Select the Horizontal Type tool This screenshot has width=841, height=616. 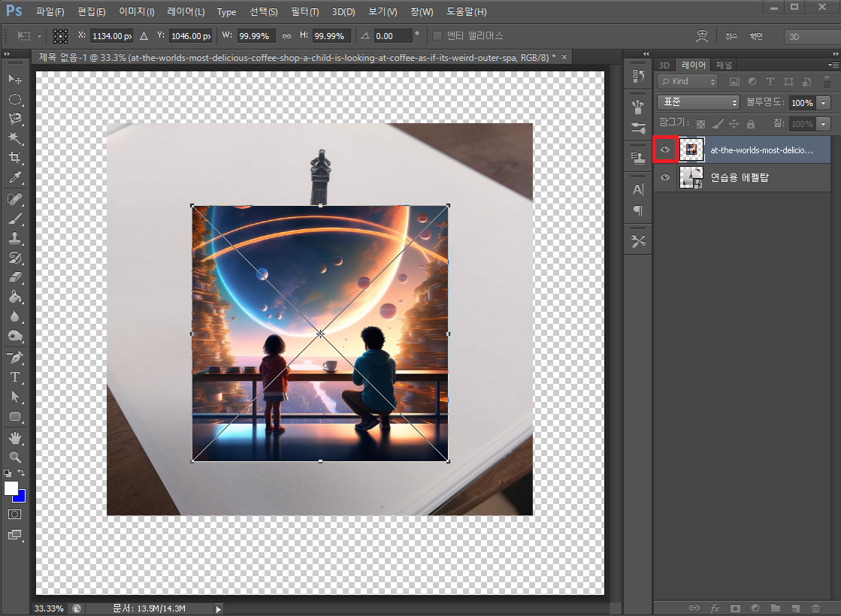coord(15,377)
